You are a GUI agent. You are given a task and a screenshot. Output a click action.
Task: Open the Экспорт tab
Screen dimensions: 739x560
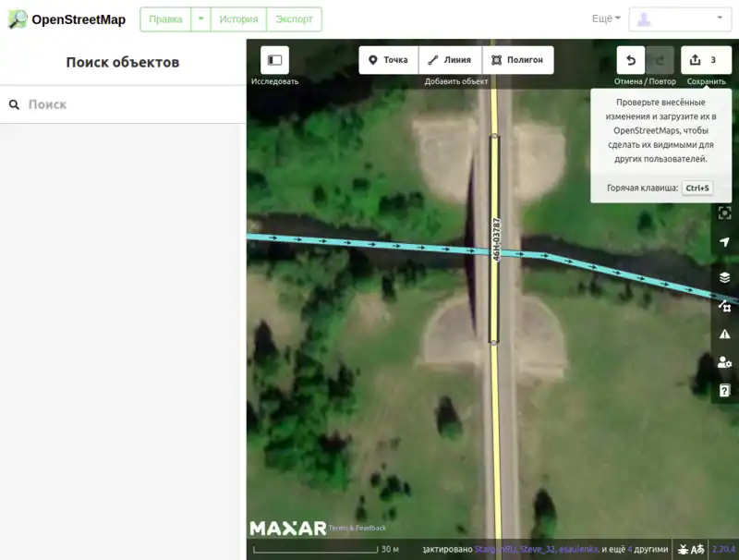294,19
